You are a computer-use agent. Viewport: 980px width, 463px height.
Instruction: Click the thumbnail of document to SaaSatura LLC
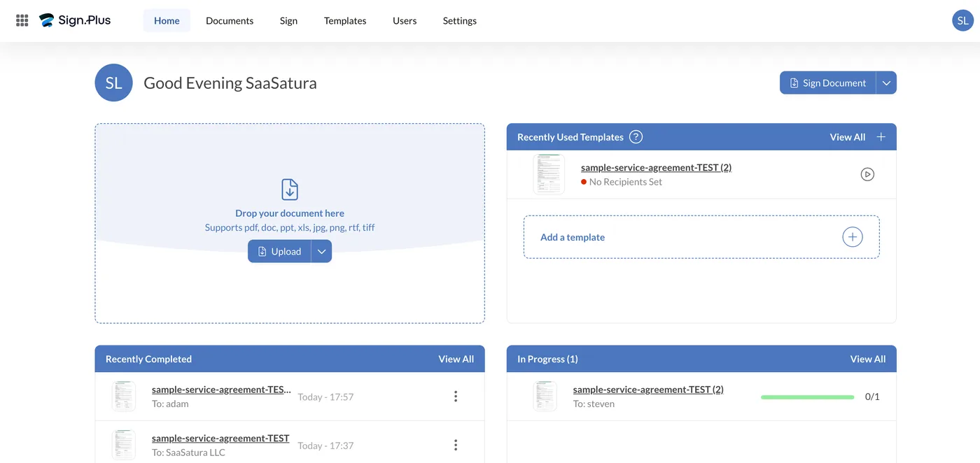click(123, 445)
